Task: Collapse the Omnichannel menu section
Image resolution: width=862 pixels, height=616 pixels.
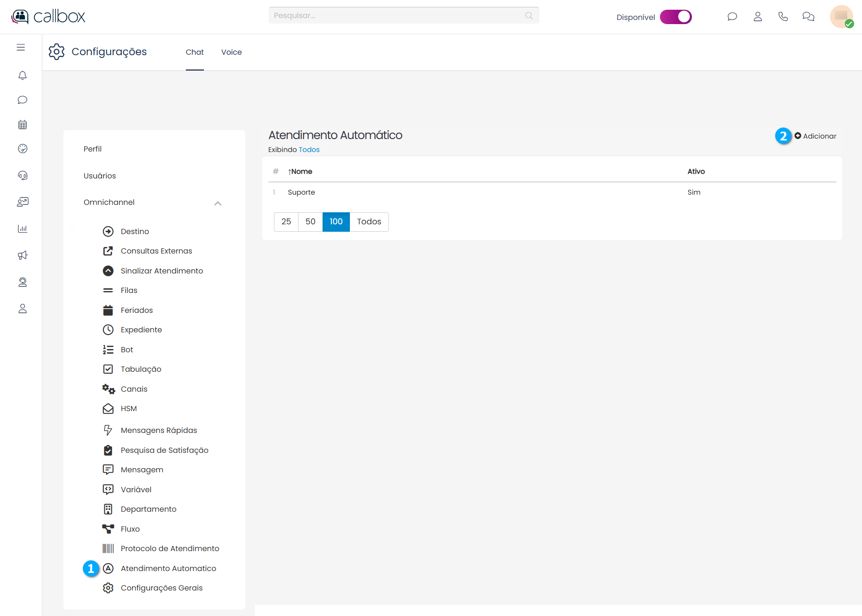Action: pyautogui.click(x=218, y=203)
